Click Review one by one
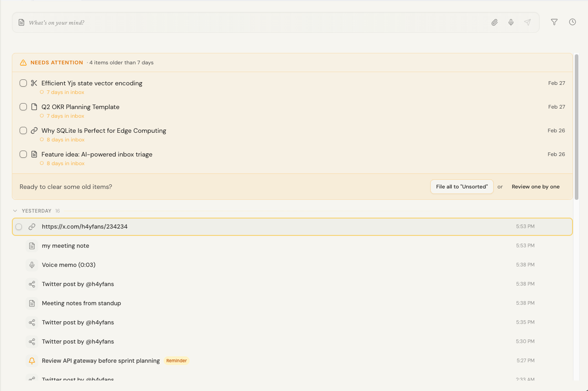588x391 pixels. (536, 186)
